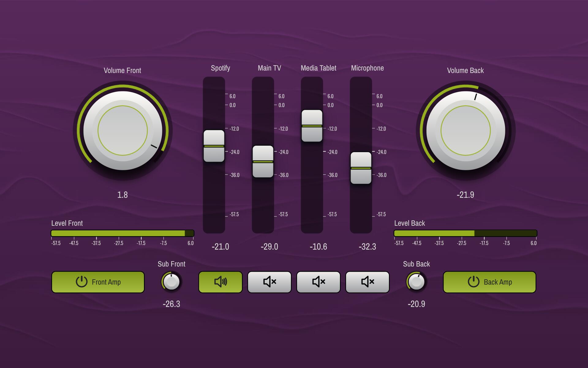The width and height of the screenshot is (588, 368).
Task: Unmute the Media Tablet channel
Action: pos(318,282)
